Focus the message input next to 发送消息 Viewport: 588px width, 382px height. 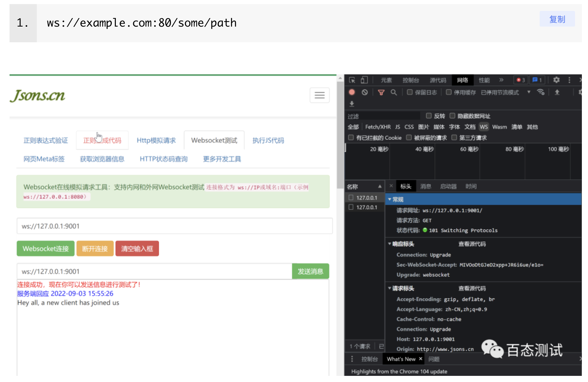[x=154, y=271]
